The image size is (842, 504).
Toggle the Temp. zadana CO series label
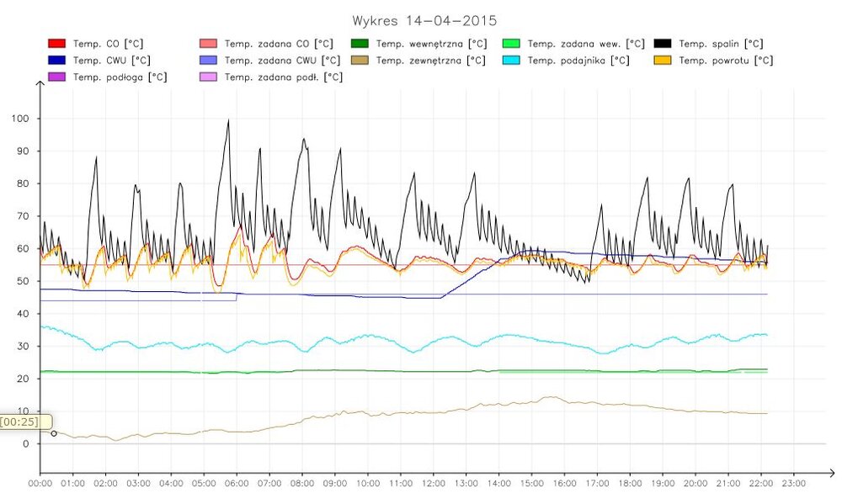point(279,44)
